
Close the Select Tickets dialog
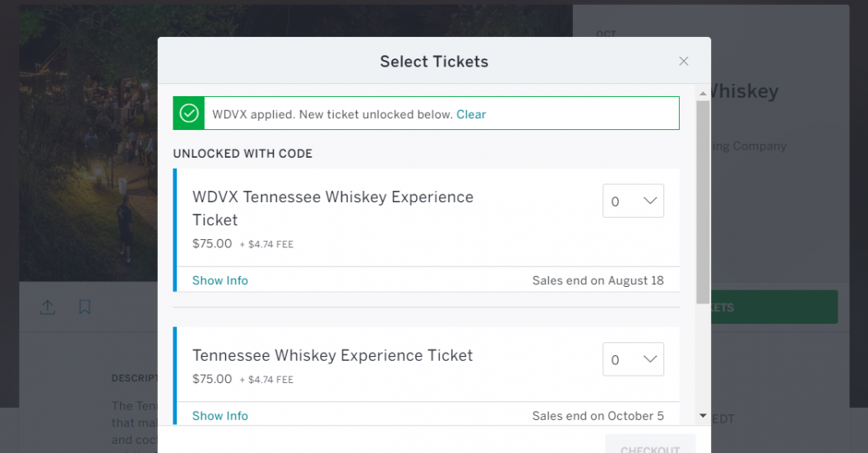click(x=683, y=62)
